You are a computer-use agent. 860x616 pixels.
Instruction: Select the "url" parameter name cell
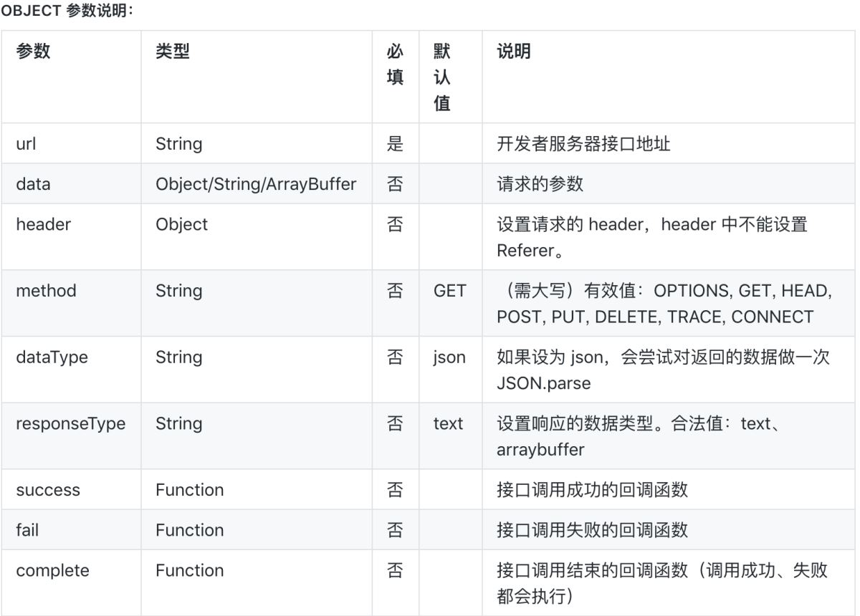pyautogui.click(x=26, y=143)
